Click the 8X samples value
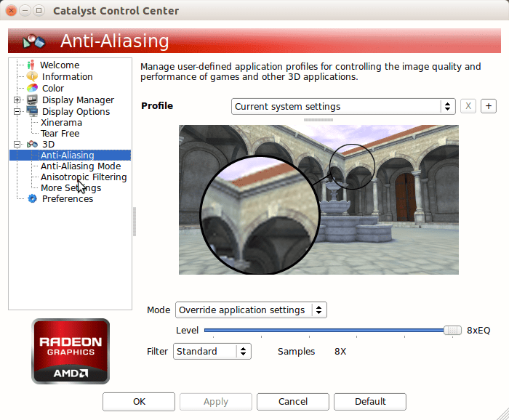This screenshot has height=420, width=509. pyautogui.click(x=340, y=352)
